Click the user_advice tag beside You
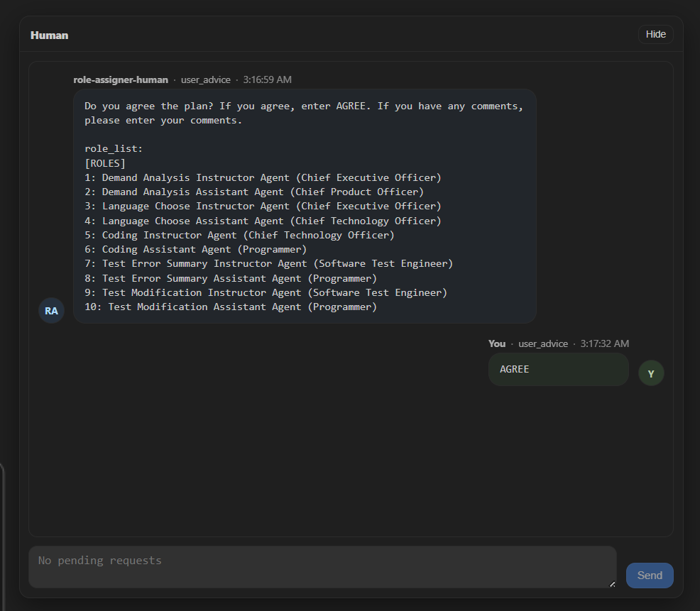This screenshot has width=700, height=611. tap(543, 343)
